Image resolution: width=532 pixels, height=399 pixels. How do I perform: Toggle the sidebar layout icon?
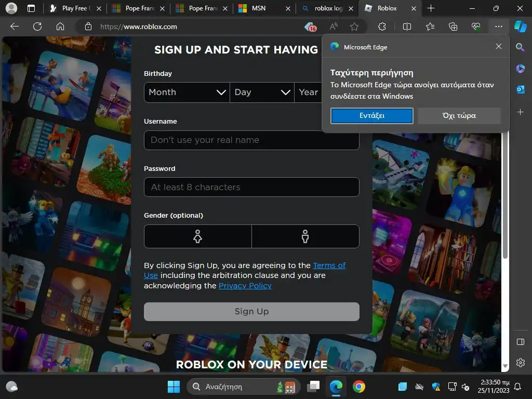(520, 342)
